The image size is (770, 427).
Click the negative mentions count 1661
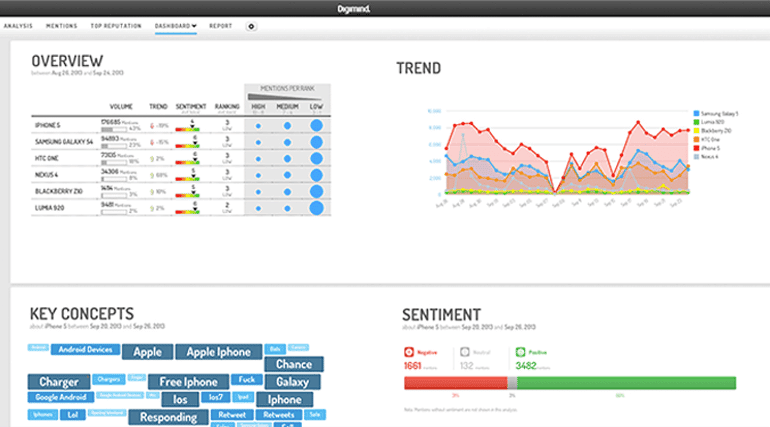click(x=412, y=366)
